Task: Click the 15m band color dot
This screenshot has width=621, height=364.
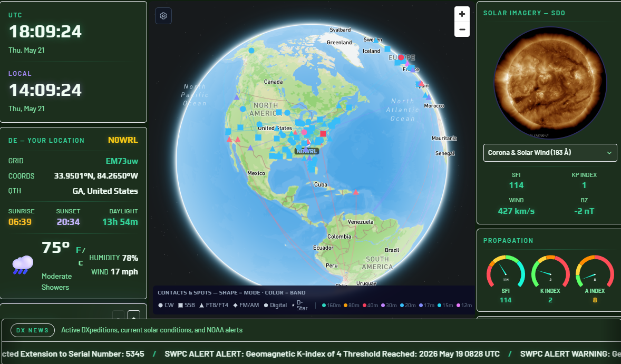Action: [440, 306]
